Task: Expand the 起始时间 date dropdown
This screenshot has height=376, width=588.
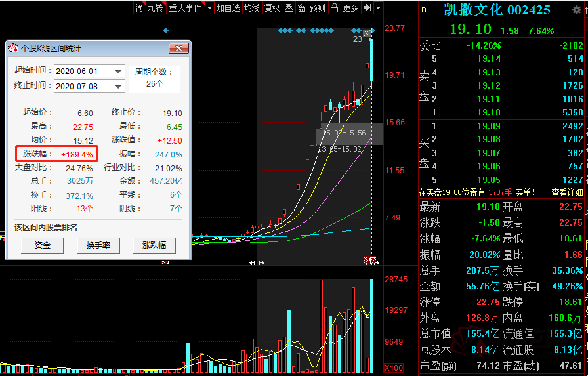Action: click(x=119, y=72)
